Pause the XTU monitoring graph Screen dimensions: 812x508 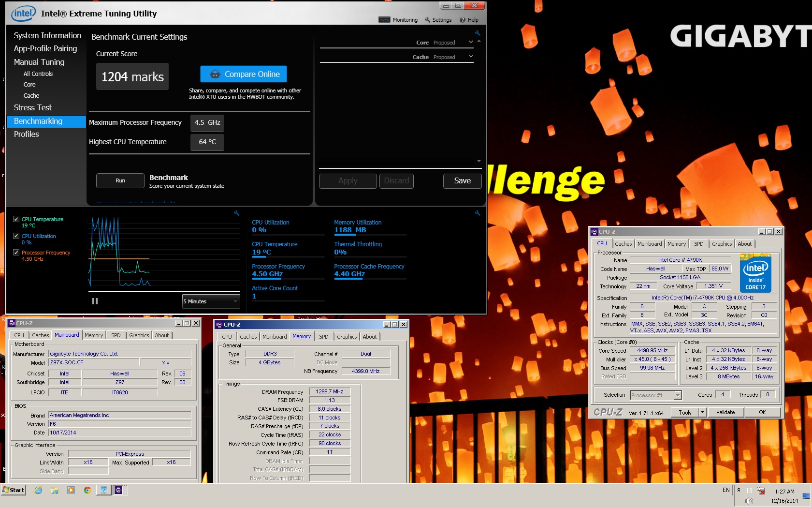pyautogui.click(x=95, y=301)
